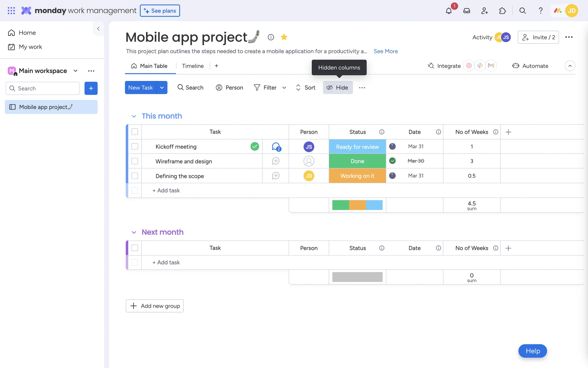Click the Working on it status cell
Viewport: 588px width, 368px height.
click(357, 176)
